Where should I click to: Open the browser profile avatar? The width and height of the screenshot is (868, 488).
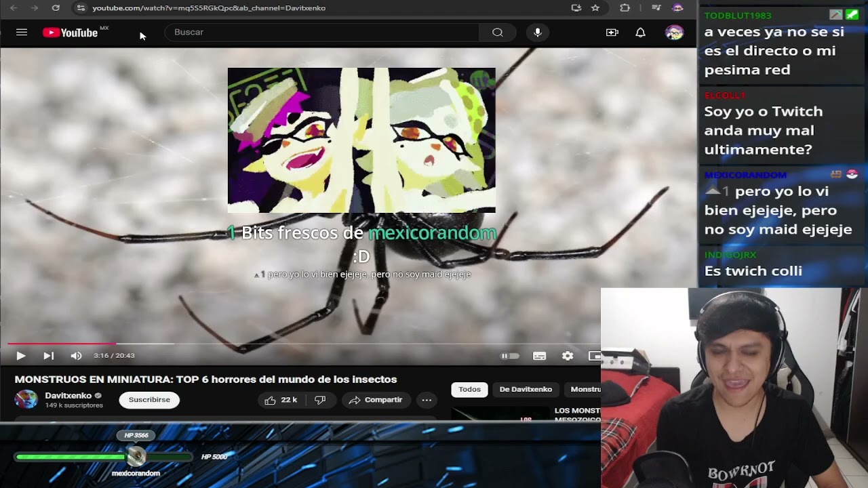coord(677,8)
